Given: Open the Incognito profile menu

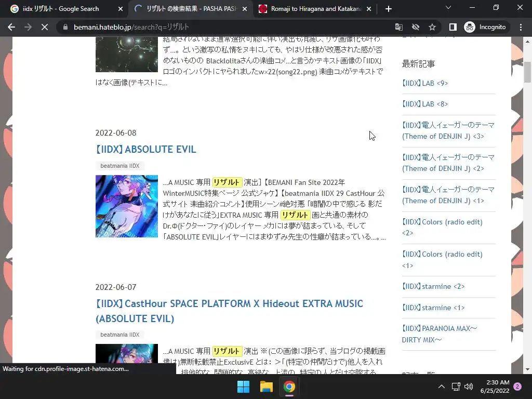Looking at the screenshot, I should [485, 27].
